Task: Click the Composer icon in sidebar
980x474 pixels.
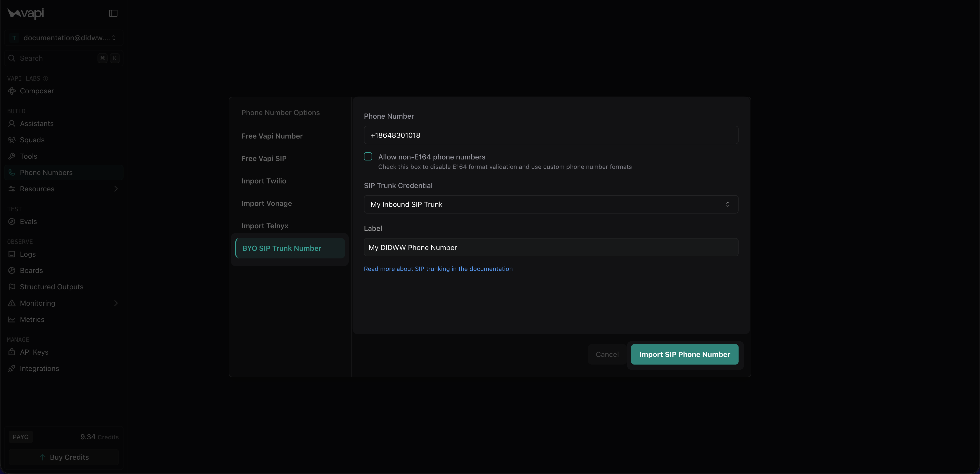Action: pos(12,91)
